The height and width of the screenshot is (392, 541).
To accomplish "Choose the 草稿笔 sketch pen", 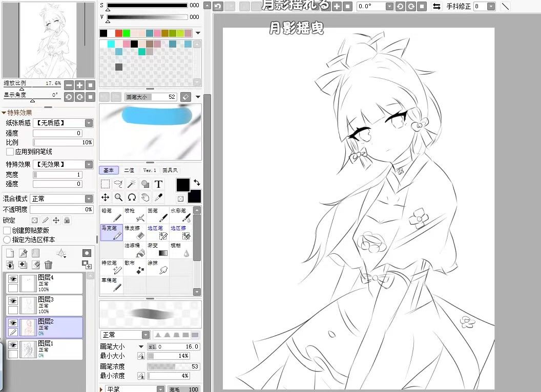I will point(112,285).
